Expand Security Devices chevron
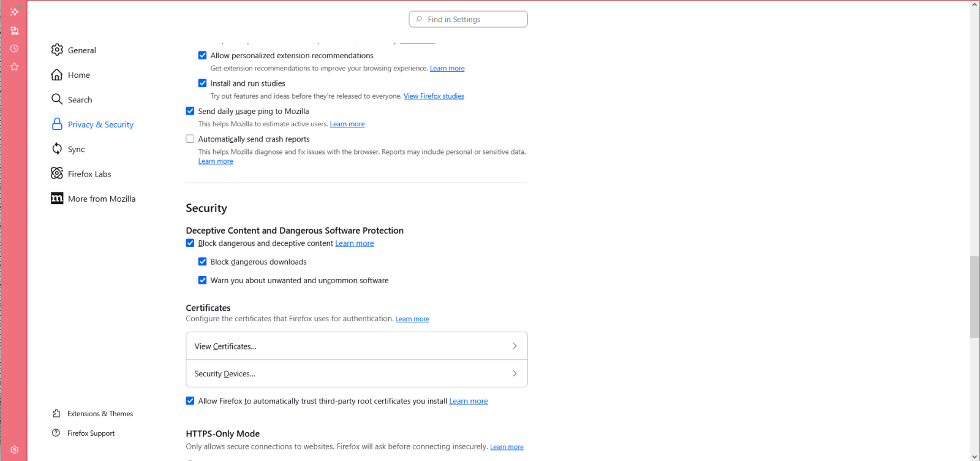The image size is (980, 461). (514, 373)
